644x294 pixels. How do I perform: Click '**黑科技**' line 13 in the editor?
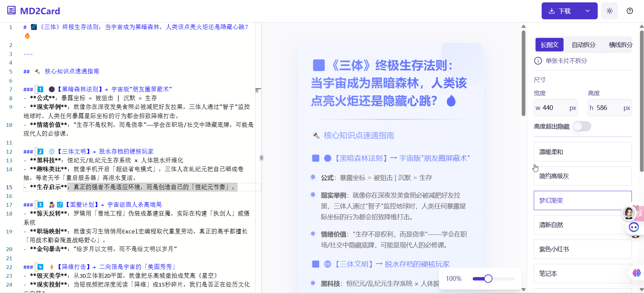[103, 160]
